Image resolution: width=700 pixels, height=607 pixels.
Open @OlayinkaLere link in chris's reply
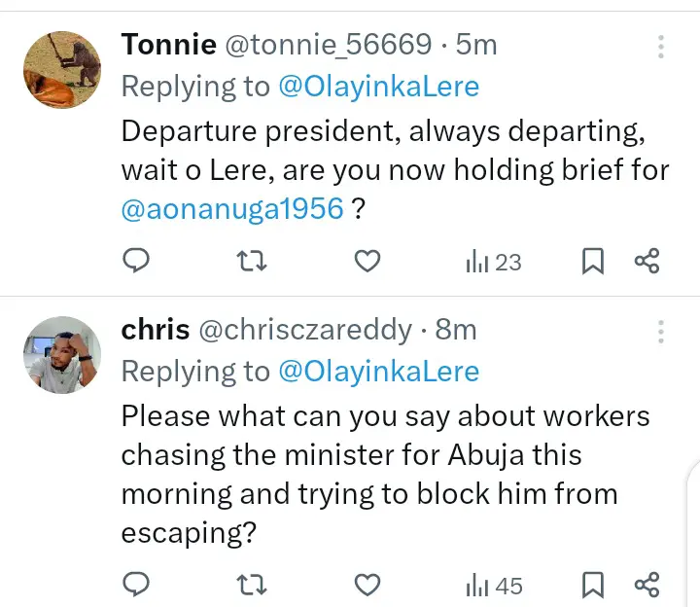pos(378,372)
